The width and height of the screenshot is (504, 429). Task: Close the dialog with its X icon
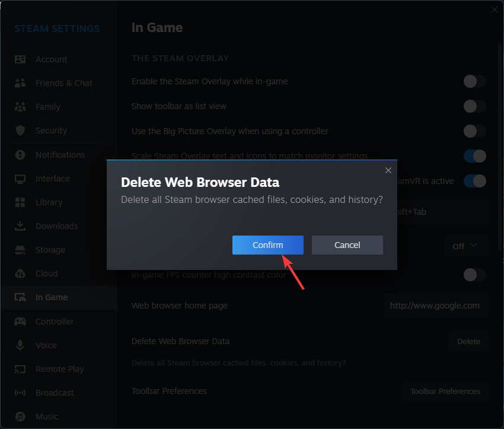388,170
